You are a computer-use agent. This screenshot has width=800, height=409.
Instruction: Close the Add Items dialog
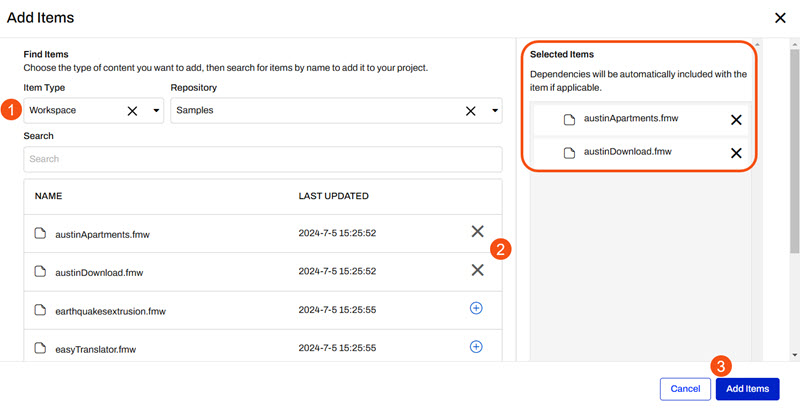780,18
